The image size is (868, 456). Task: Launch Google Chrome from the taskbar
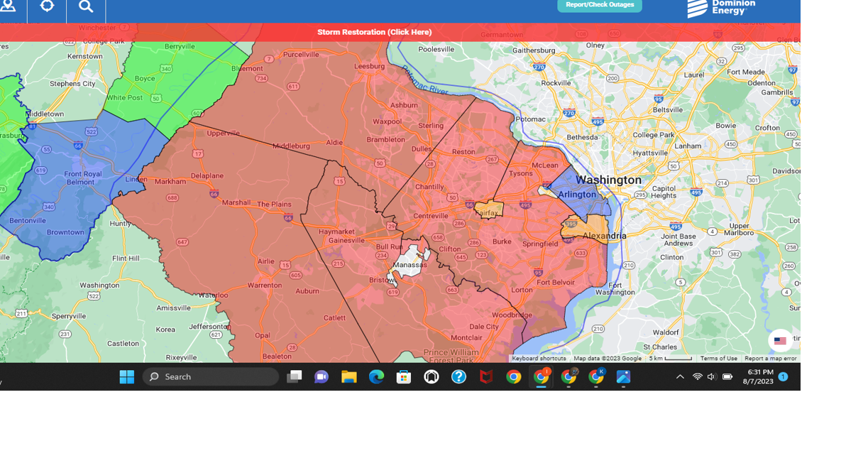click(x=514, y=376)
